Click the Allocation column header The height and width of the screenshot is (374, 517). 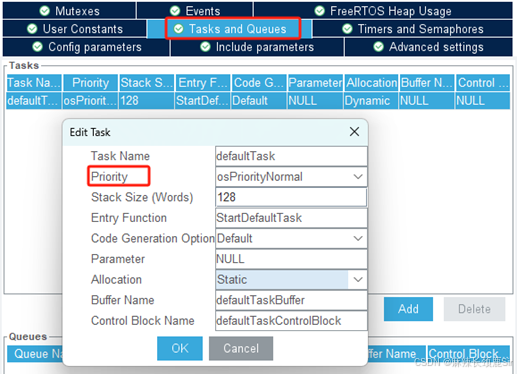coord(371,83)
